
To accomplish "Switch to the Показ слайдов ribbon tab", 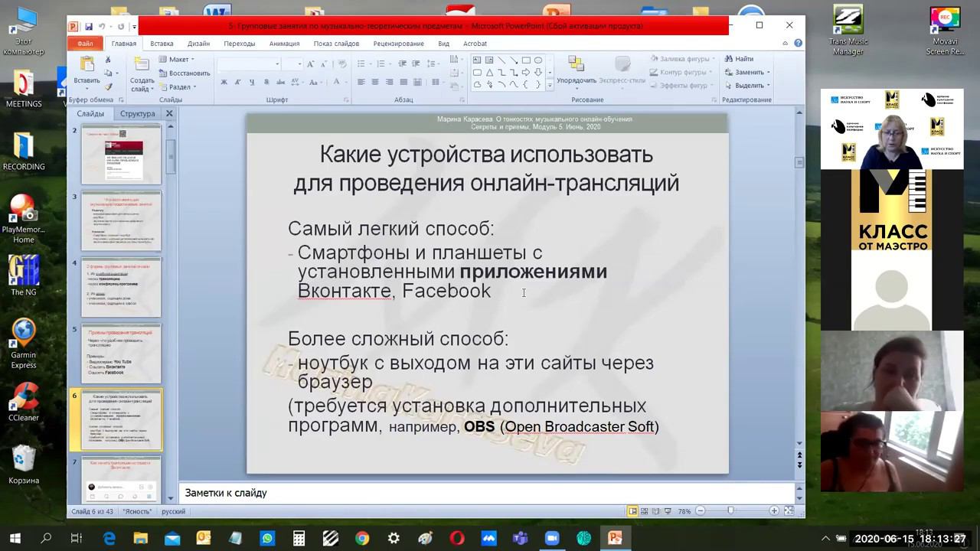I will tap(336, 44).
